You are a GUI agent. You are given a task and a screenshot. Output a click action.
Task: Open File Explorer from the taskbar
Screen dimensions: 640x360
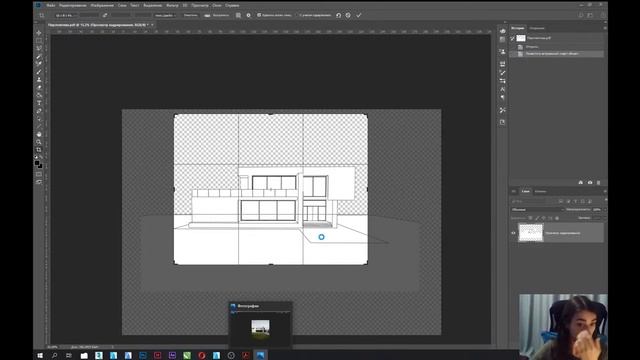[x=84, y=356]
